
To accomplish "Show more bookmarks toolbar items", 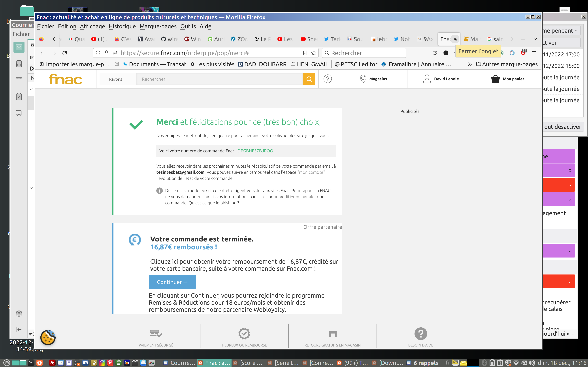I will (x=469, y=64).
